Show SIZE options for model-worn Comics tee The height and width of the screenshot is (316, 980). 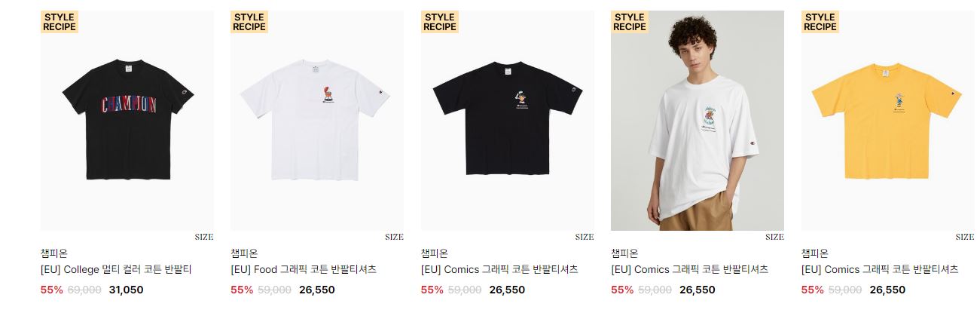point(774,237)
